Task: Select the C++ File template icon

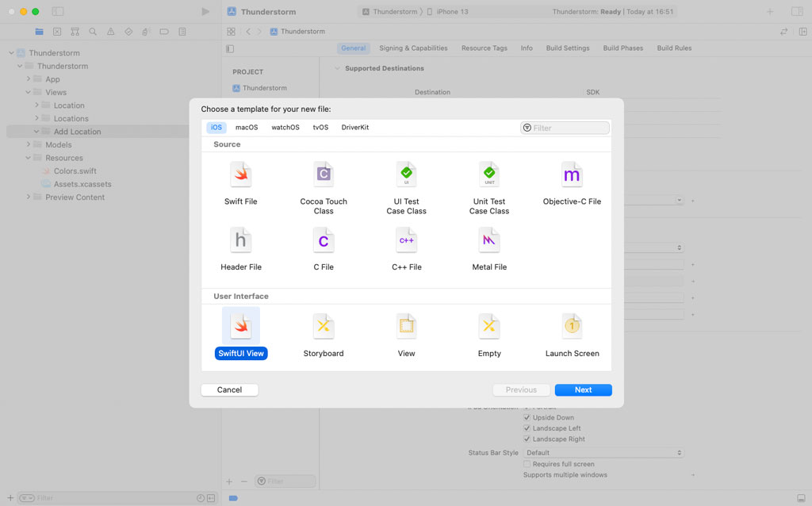Action: click(x=406, y=240)
